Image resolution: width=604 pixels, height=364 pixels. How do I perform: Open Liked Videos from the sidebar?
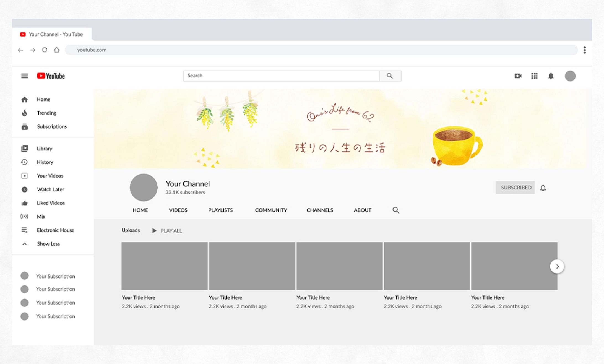pyautogui.click(x=51, y=203)
